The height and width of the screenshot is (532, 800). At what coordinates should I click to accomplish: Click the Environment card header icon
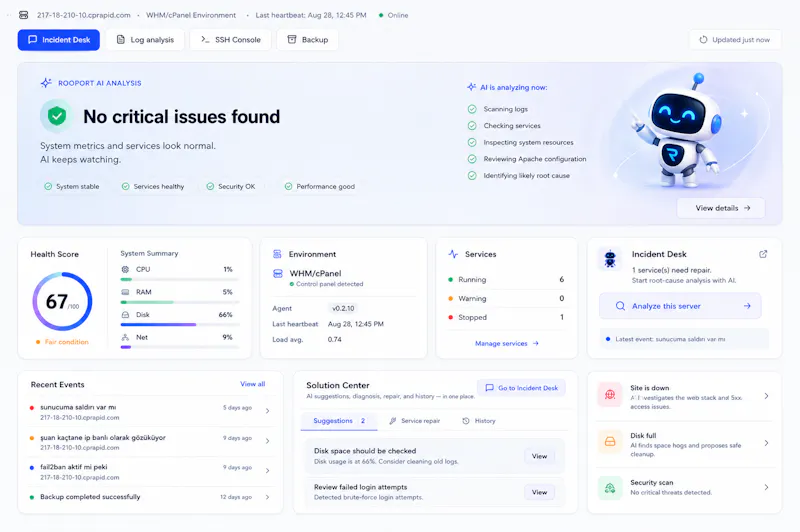coord(277,254)
